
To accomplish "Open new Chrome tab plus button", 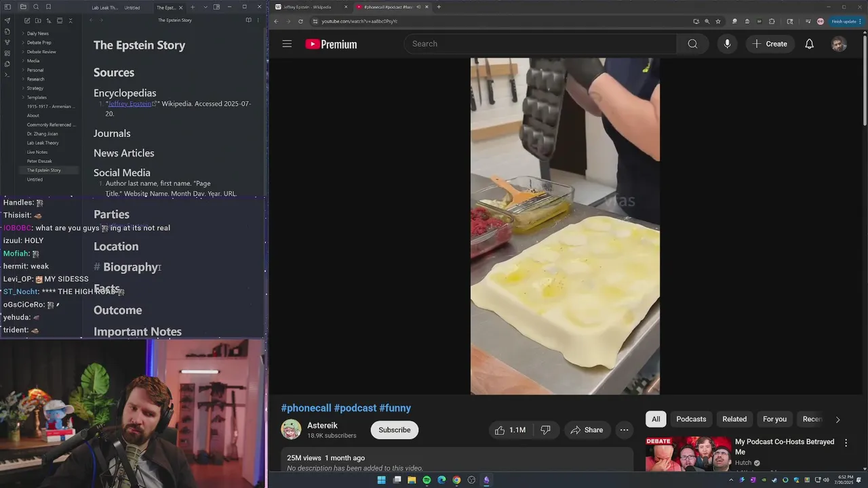I will (439, 7).
